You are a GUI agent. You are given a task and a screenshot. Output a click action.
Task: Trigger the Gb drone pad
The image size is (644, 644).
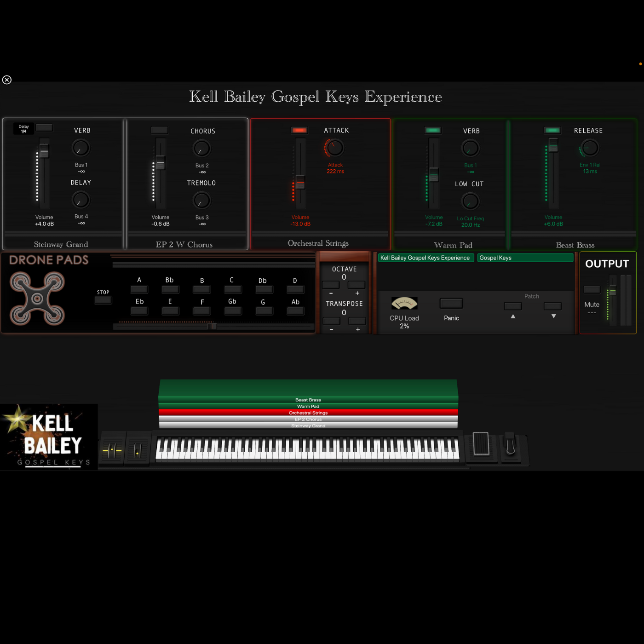233,311
